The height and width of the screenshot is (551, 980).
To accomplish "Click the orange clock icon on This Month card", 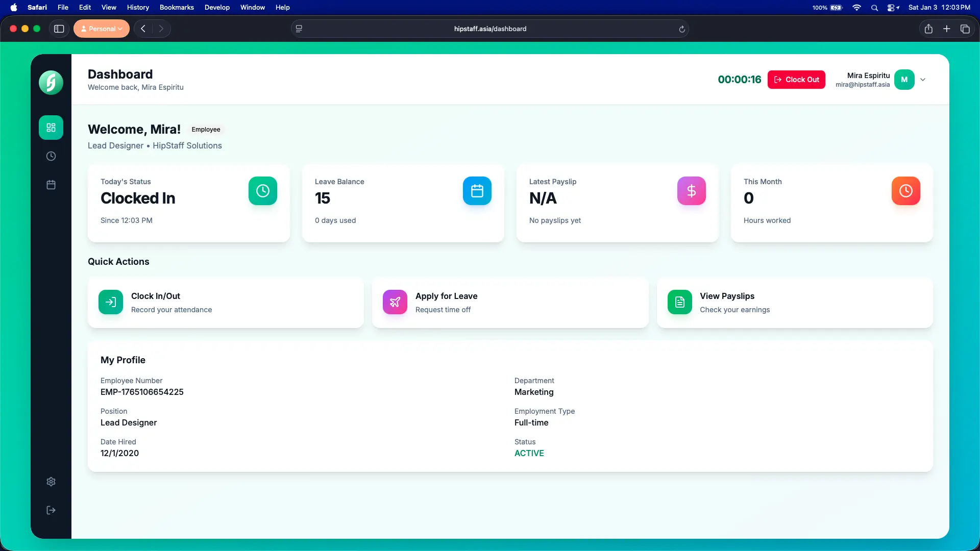I will click(906, 191).
